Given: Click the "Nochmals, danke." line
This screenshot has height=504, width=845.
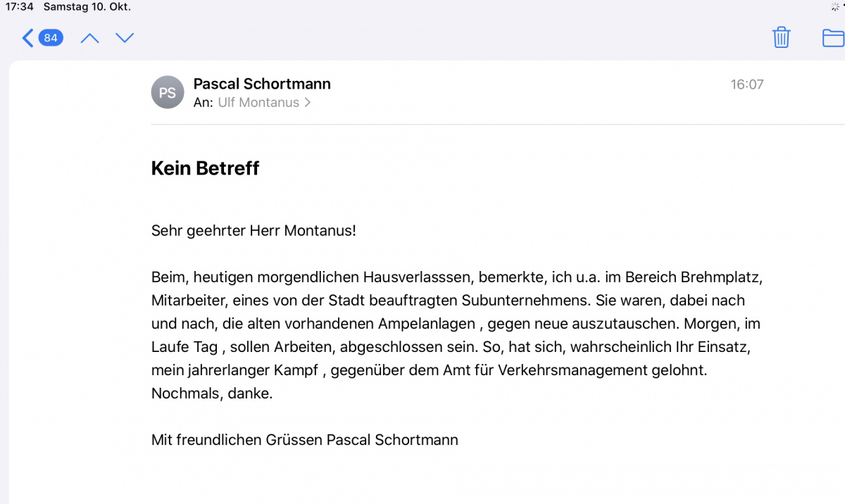Looking at the screenshot, I should click(x=211, y=393).
